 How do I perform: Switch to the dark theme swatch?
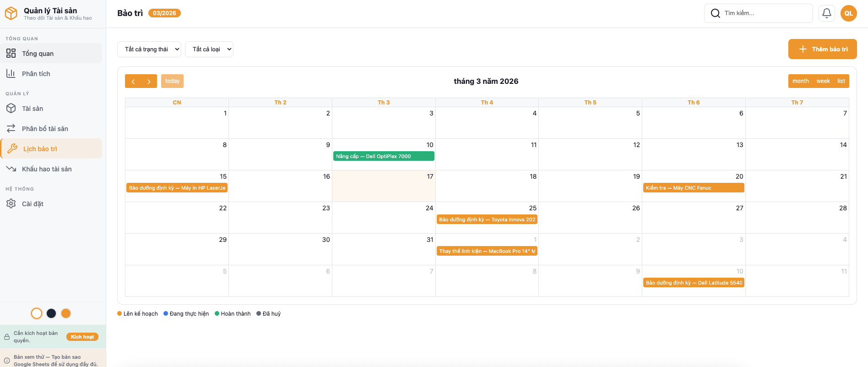coord(51,313)
